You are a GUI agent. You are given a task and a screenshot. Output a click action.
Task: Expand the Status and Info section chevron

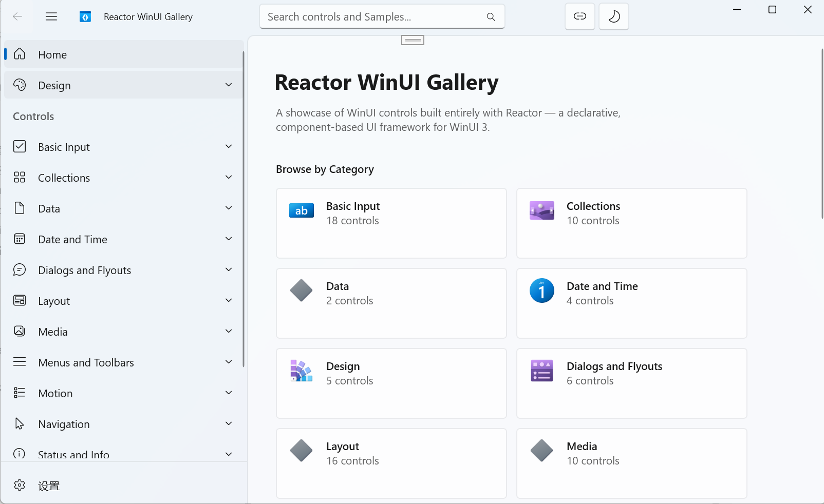point(229,454)
